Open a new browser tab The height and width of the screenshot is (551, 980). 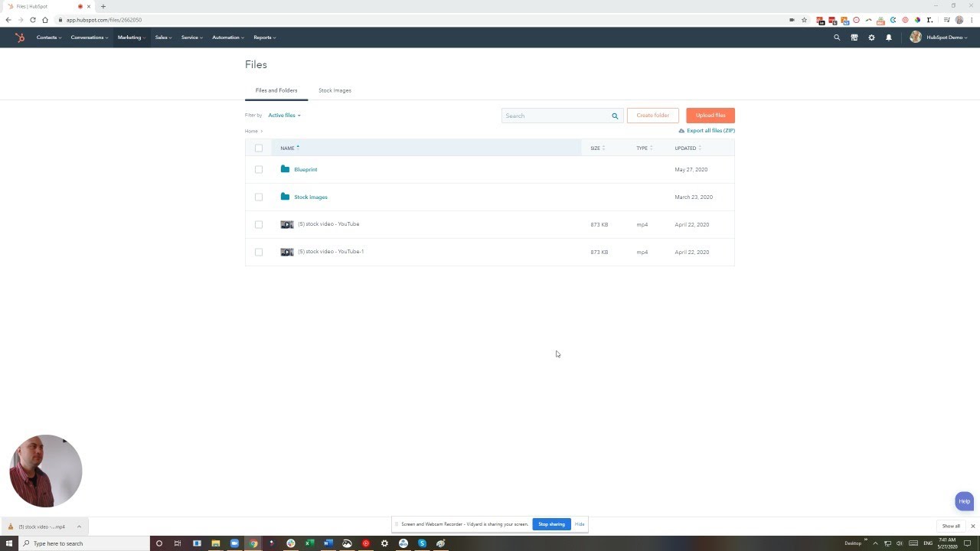point(103,6)
